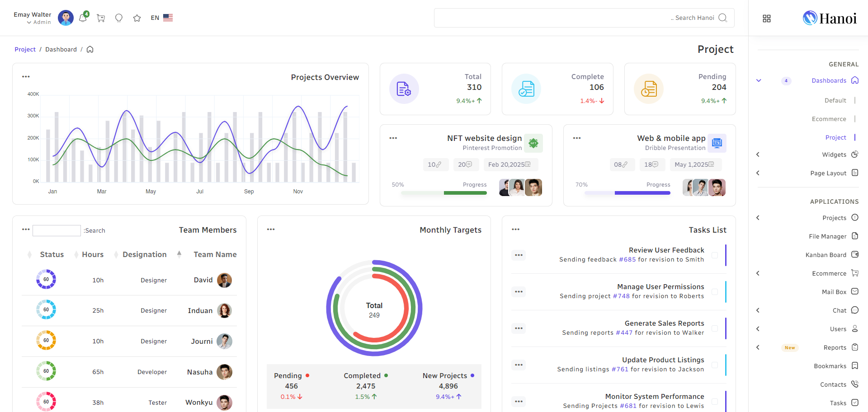Image resolution: width=868 pixels, height=412 pixels.
Task: Open the chat bubble icon in header
Action: pos(119,18)
